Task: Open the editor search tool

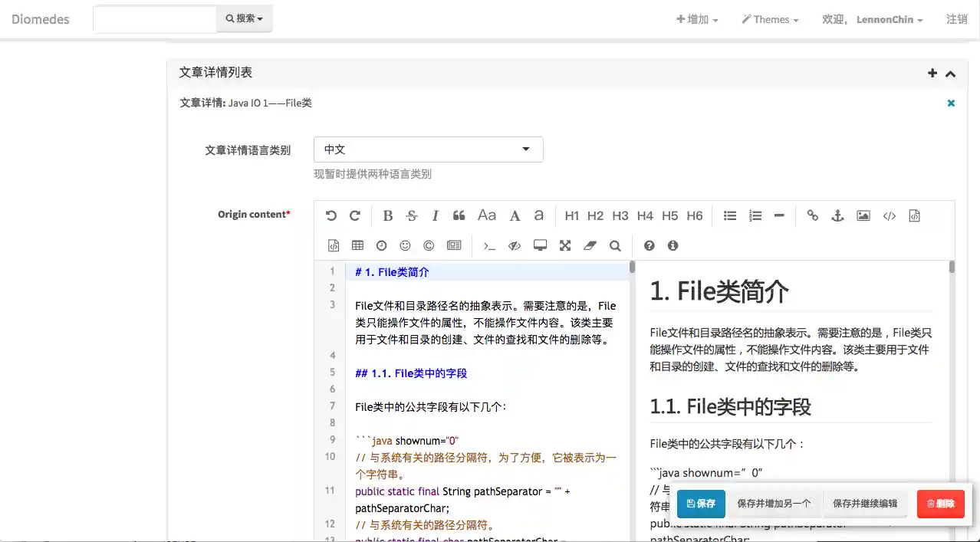Action: pyautogui.click(x=614, y=245)
